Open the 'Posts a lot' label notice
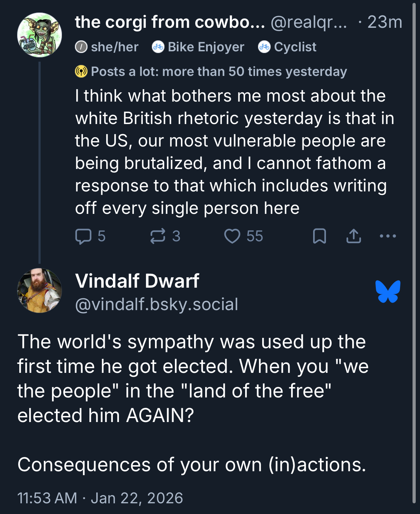The height and width of the screenshot is (514, 420). click(x=211, y=72)
